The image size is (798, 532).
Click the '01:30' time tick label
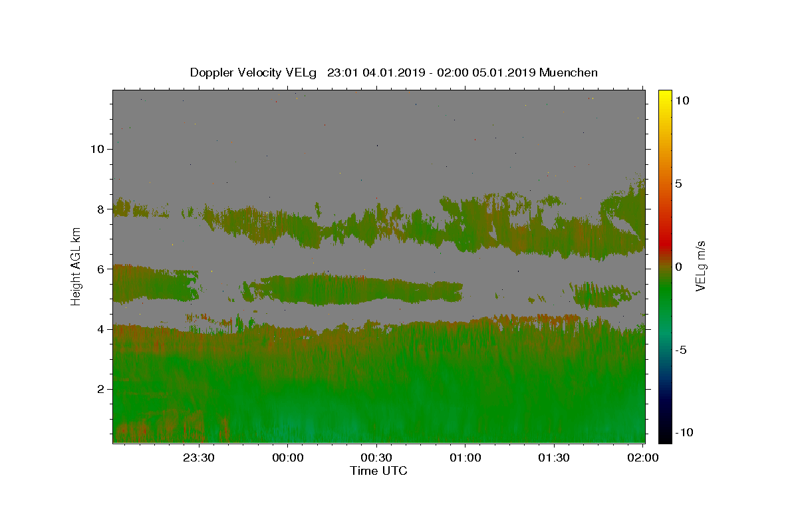[x=554, y=458]
